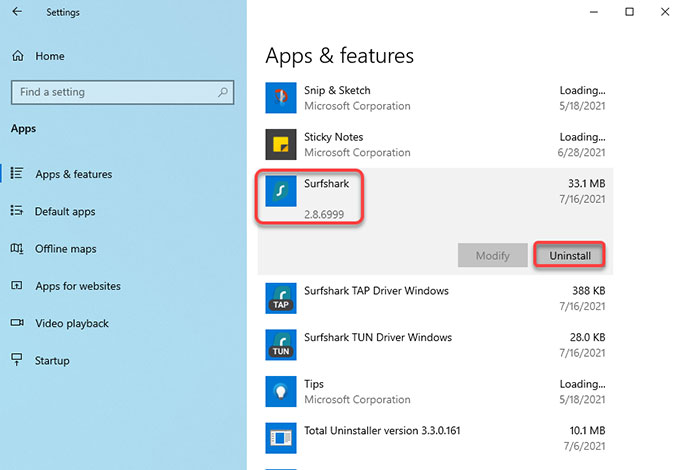Click the 7/6/2021 install date
This screenshot has height=470, width=680.
(x=584, y=446)
